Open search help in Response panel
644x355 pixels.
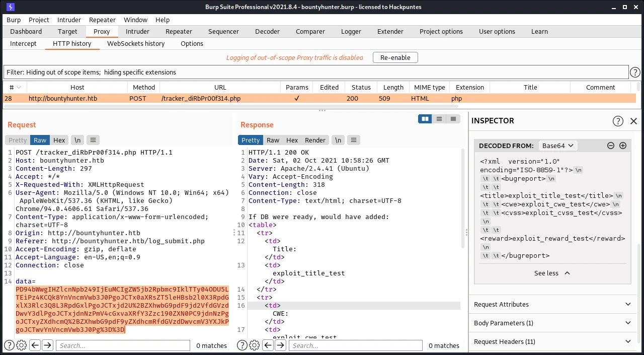tap(242, 345)
